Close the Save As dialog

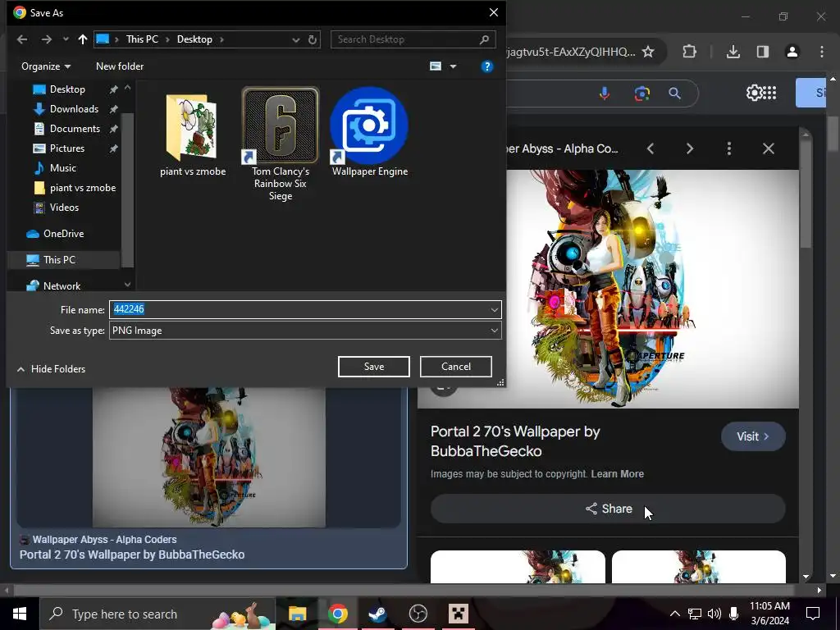(493, 12)
